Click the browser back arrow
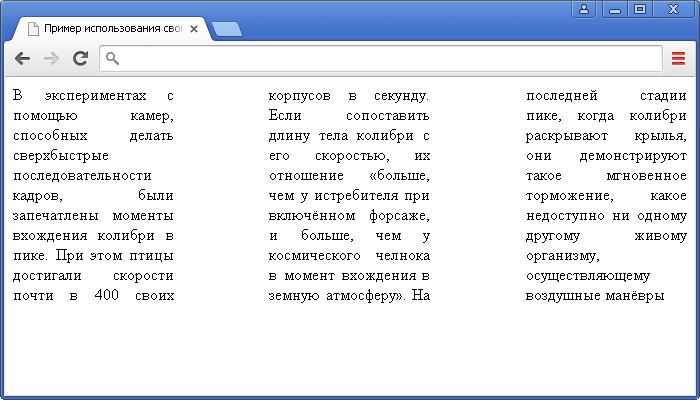 22,58
